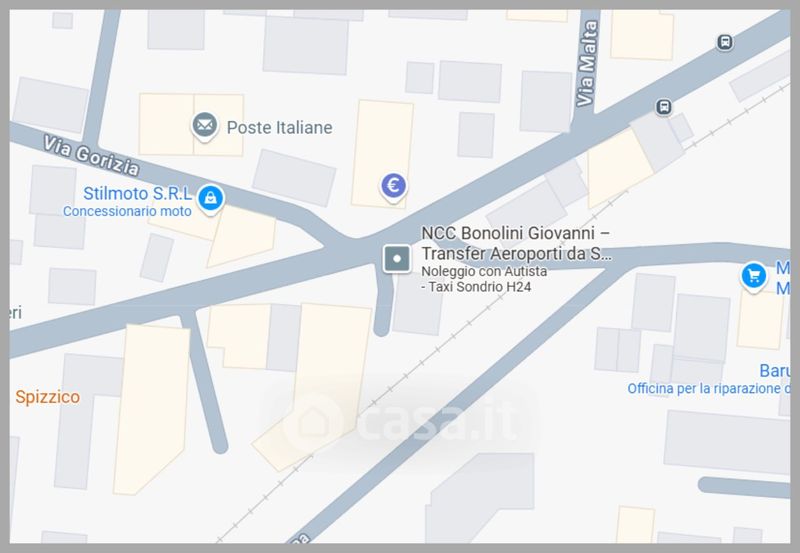Select the Via Malta street label
The image size is (800, 553).
click(x=586, y=64)
